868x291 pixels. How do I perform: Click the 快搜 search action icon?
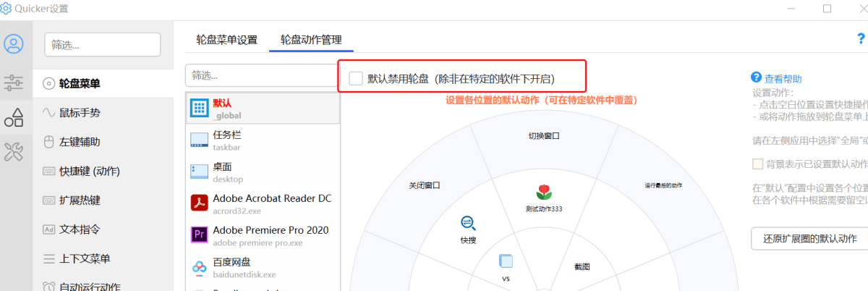(x=468, y=223)
